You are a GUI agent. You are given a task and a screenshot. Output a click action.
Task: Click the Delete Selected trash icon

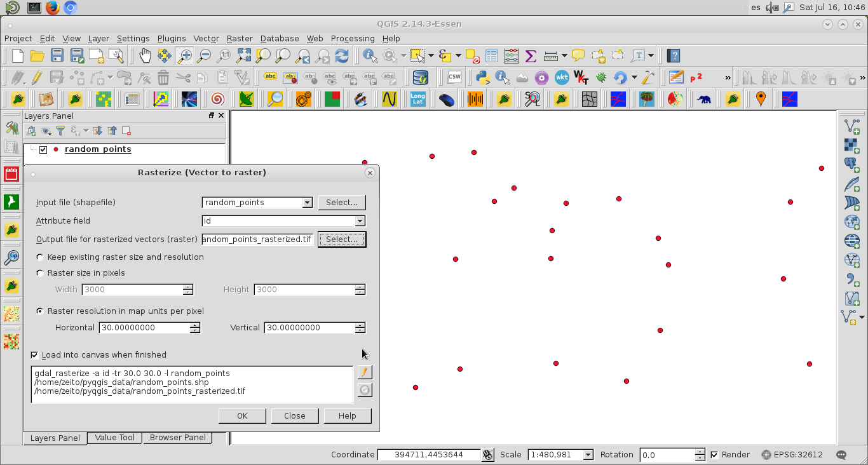click(x=163, y=77)
